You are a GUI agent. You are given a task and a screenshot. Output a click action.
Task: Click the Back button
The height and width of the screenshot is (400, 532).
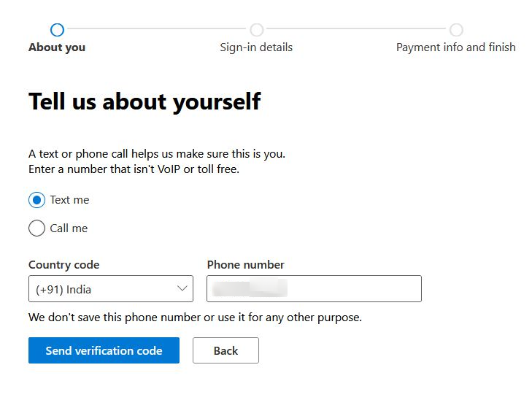click(x=225, y=350)
